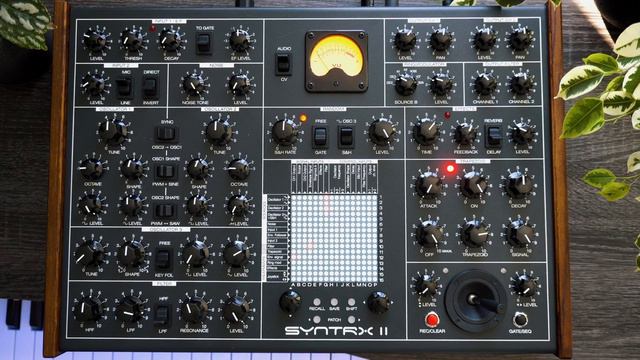The image size is (640, 360).
Task: Adjust the joystick LEVEL knob above REC/CLEAR
Action: [426, 285]
